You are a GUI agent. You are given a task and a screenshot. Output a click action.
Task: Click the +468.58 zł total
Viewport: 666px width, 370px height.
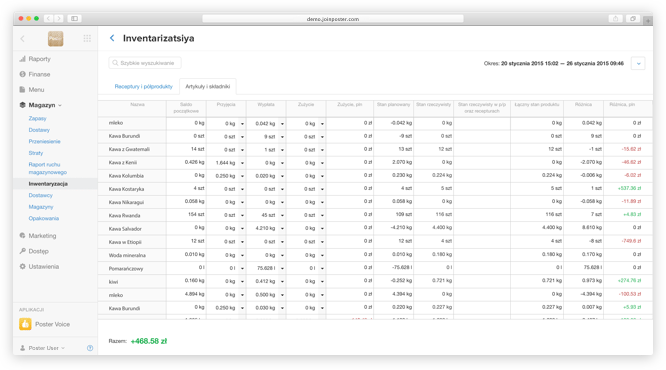coord(149,341)
